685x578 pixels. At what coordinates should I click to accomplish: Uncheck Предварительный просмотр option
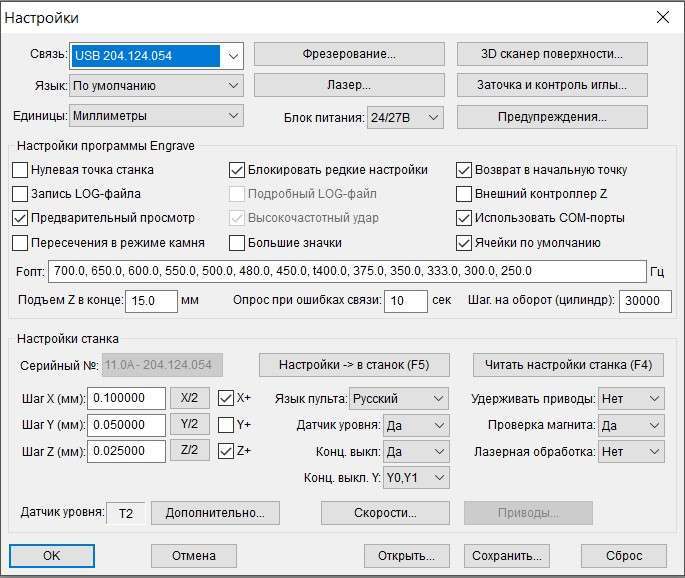click(20, 217)
